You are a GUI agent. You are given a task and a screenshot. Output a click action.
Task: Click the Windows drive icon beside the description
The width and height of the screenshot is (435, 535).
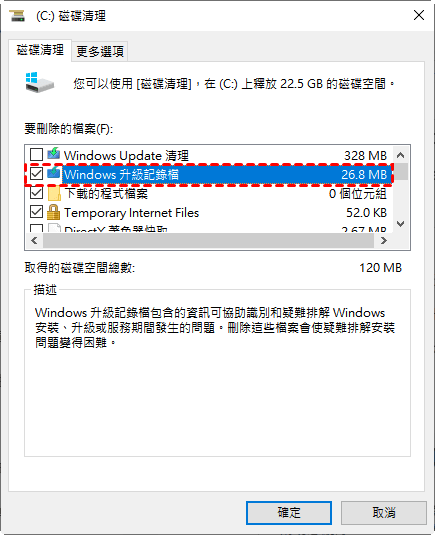[40, 82]
